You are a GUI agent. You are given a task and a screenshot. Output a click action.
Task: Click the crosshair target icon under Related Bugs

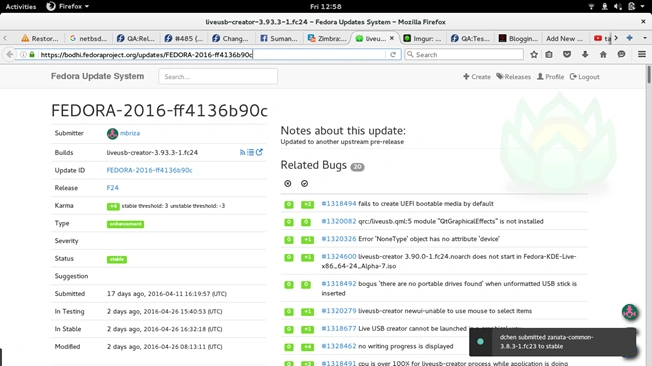pos(288,183)
